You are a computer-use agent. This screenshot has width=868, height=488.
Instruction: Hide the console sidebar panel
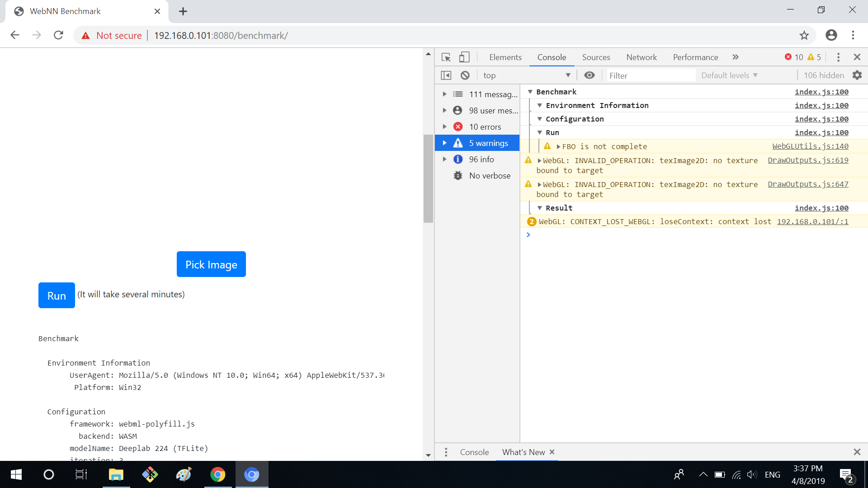[x=446, y=75]
